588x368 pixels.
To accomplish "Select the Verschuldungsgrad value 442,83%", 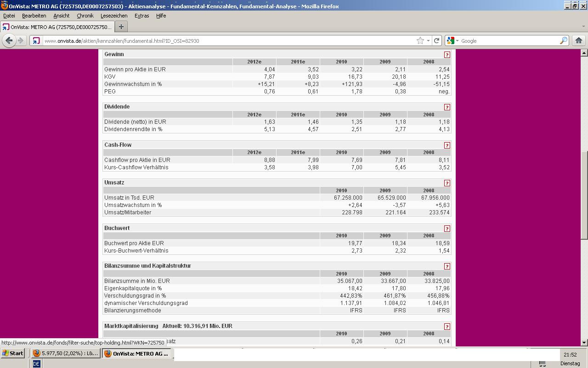I will [x=351, y=296].
